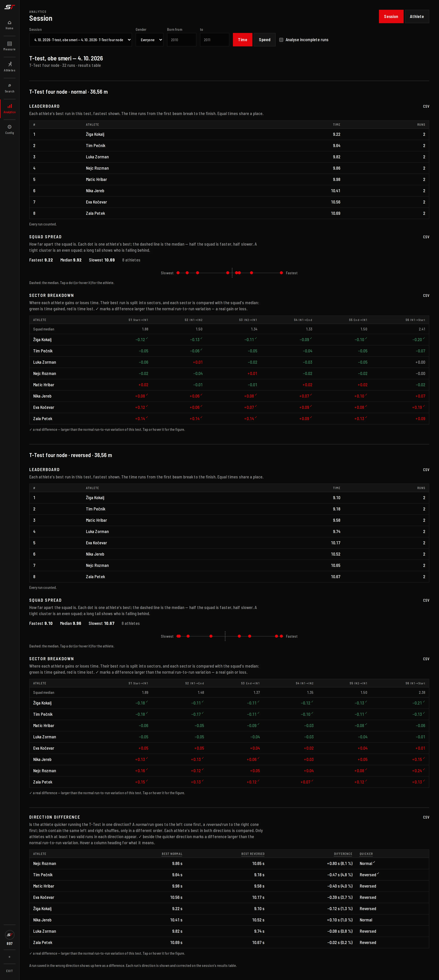This screenshot has width=439, height=980.
Task: Toggle the sun brightness theme icon
Action: coord(9,957)
